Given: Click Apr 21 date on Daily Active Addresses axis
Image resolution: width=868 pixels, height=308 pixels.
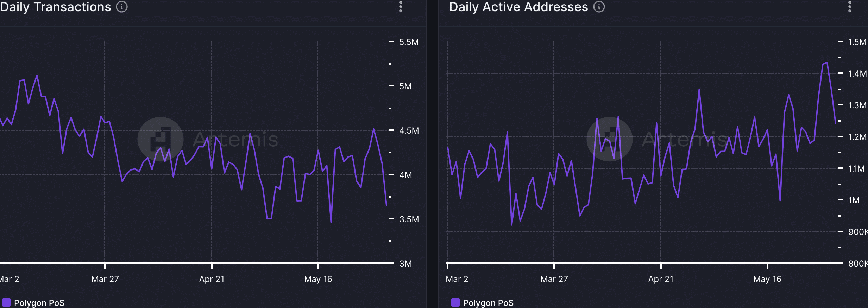Looking at the screenshot, I should point(661,279).
